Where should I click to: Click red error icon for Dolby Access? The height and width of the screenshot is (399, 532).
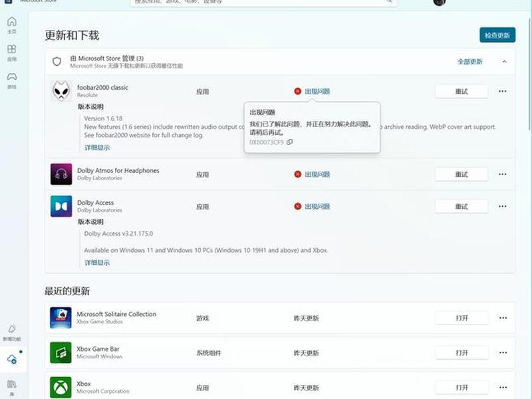tap(297, 206)
